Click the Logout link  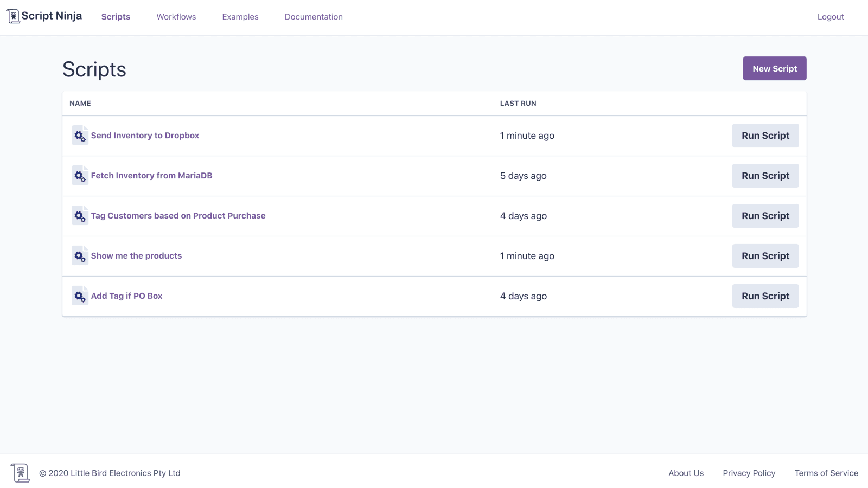[x=831, y=17]
